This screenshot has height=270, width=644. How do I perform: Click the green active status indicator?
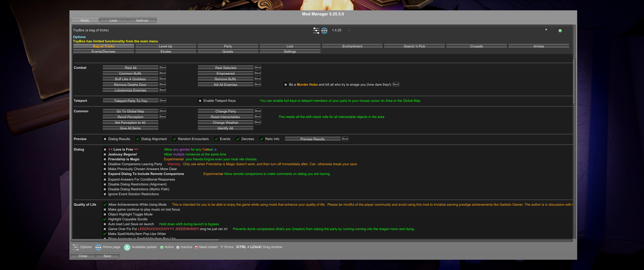(560, 31)
